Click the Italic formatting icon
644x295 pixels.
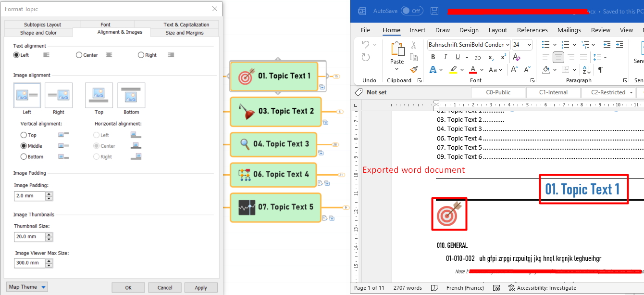pyautogui.click(x=446, y=57)
